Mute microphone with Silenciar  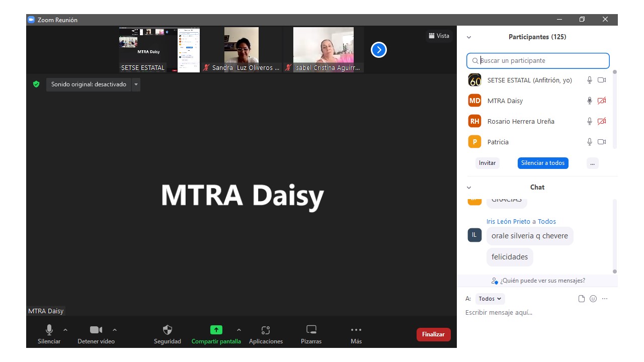[x=49, y=330]
